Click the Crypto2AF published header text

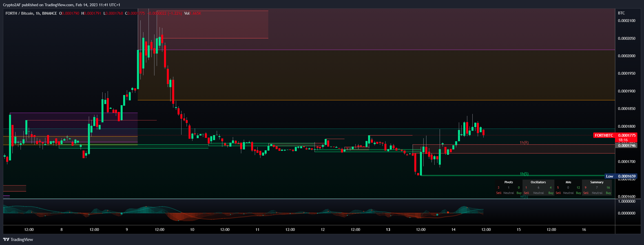pyautogui.click(x=61, y=5)
